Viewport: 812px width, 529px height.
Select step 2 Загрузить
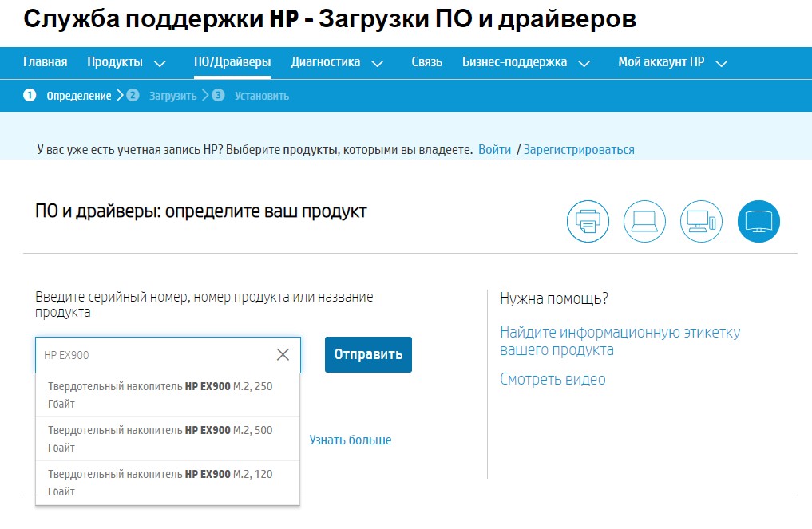161,96
